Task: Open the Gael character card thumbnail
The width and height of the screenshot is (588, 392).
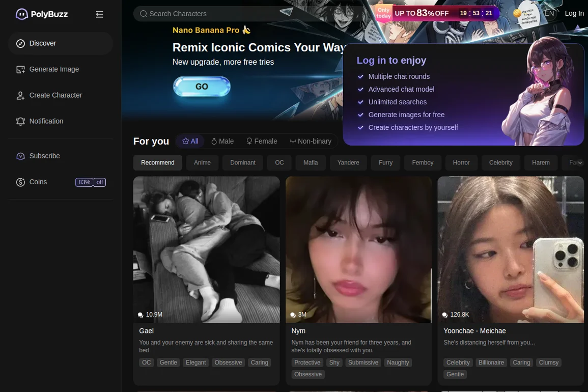Action: tap(206, 249)
